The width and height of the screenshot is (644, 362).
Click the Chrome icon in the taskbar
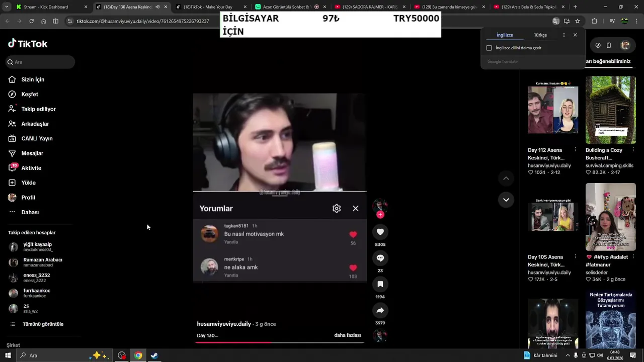tap(138, 355)
